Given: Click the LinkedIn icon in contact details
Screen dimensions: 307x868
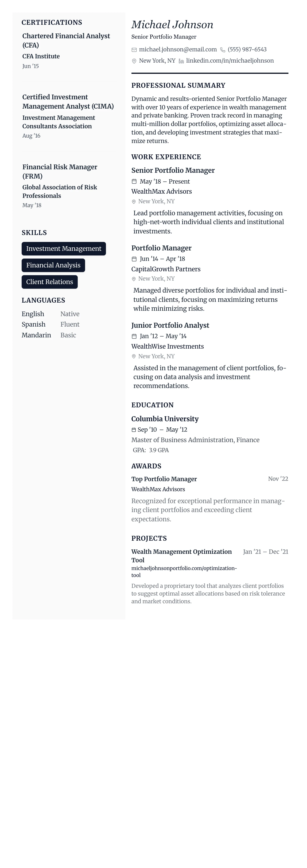Looking at the screenshot, I should pyautogui.click(x=181, y=61).
